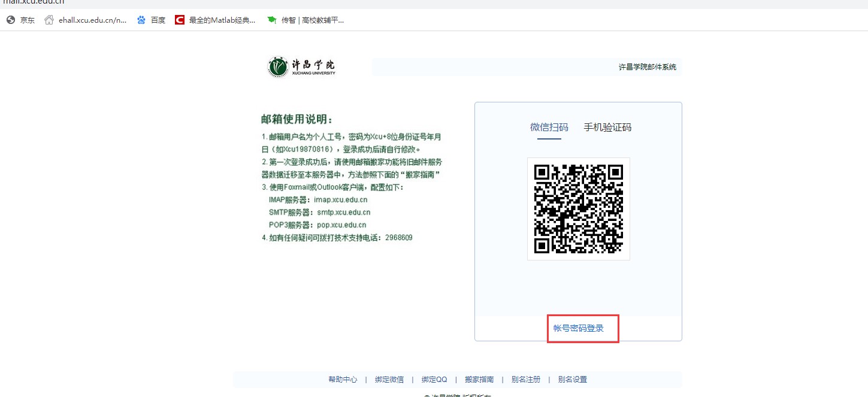868x397 pixels.
Task: Click the 百度 bookmark label
Action: click(x=158, y=20)
